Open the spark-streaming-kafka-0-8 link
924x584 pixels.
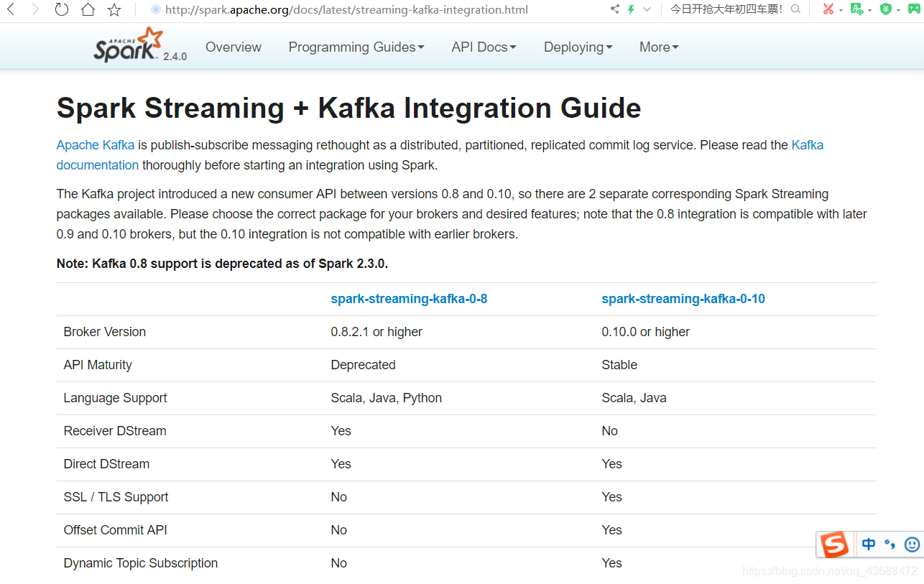click(x=409, y=299)
